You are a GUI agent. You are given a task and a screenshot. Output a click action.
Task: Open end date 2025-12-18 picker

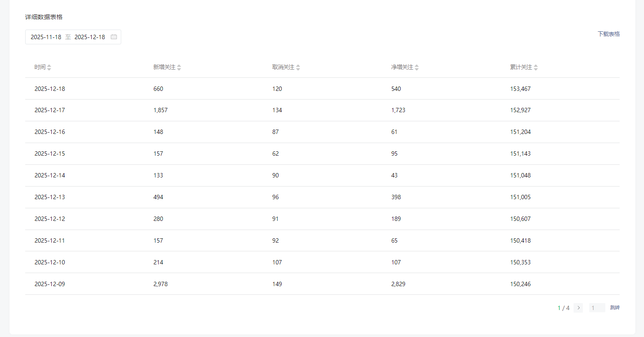pos(90,37)
